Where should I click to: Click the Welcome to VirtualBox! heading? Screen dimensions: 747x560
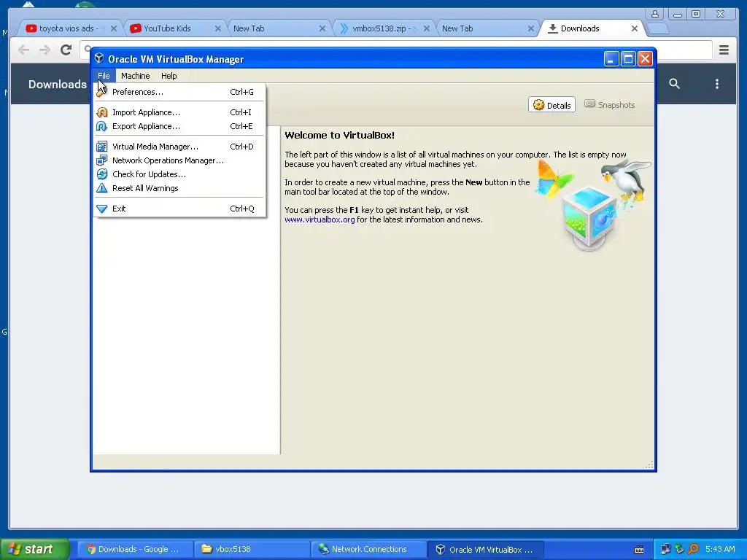pos(340,135)
